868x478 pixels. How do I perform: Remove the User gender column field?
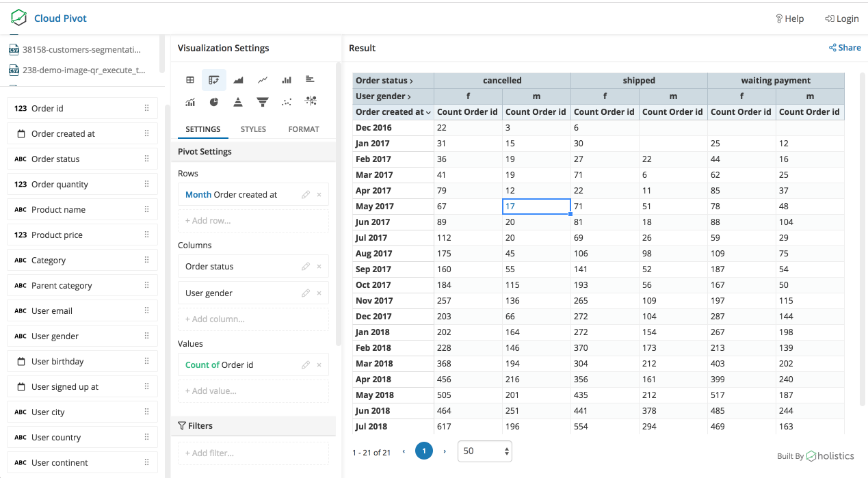click(319, 293)
